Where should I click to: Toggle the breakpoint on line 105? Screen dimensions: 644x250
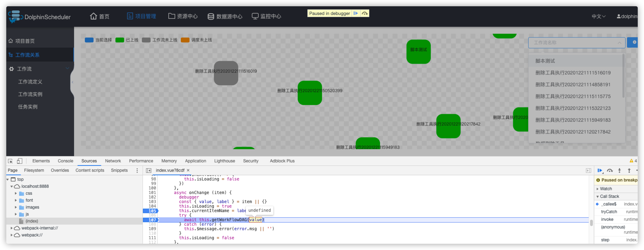coord(152,211)
